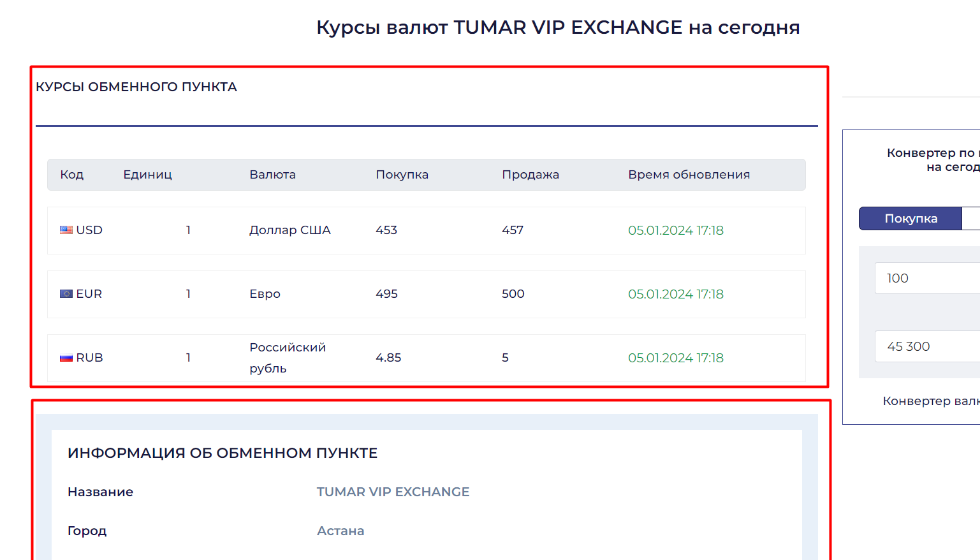Click the EU flag icon beside EUR
The image size is (980, 560).
66,294
